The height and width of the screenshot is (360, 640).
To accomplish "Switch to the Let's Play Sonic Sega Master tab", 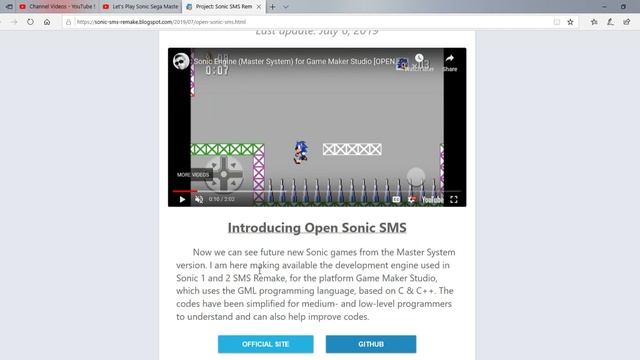I will click(x=140, y=7).
